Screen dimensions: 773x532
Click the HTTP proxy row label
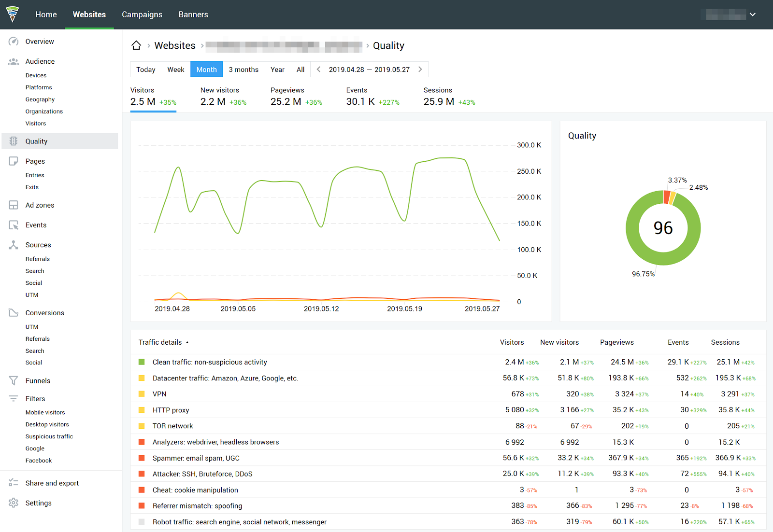171,410
